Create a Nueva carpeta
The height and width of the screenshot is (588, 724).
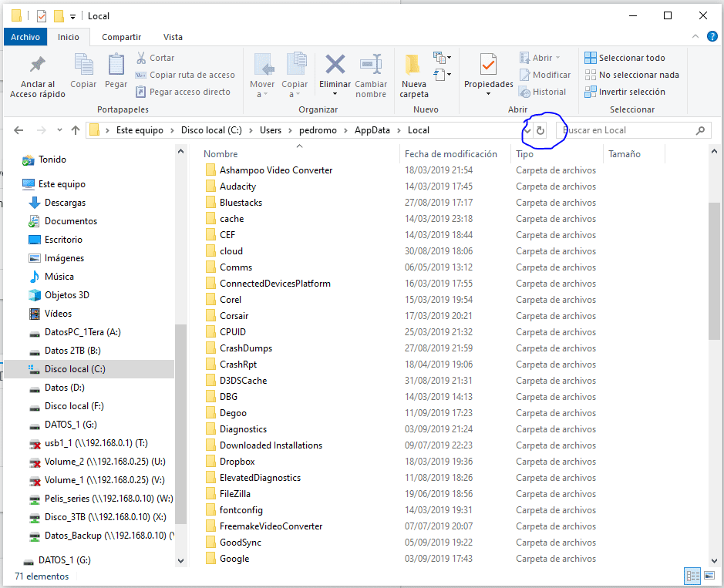coord(414,76)
